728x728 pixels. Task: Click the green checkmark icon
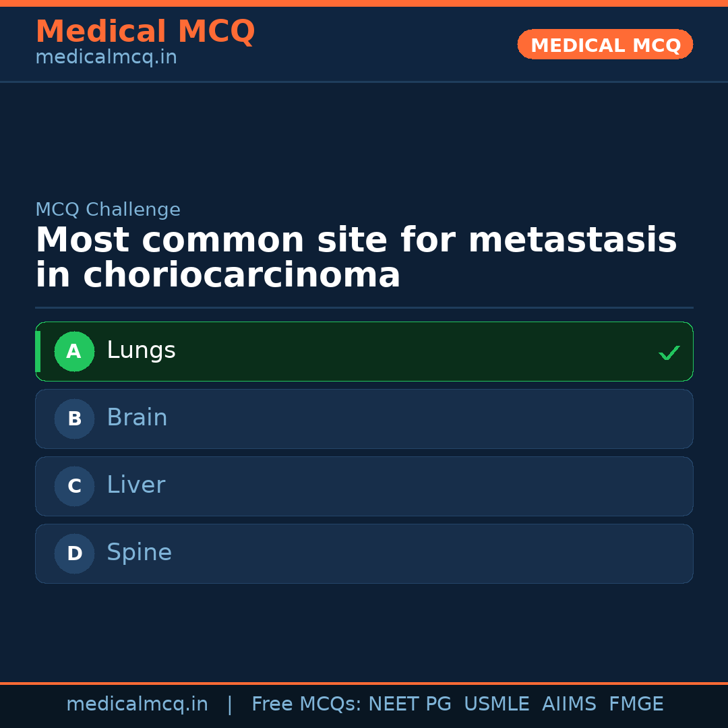pyautogui.click(x=669, y=353)
